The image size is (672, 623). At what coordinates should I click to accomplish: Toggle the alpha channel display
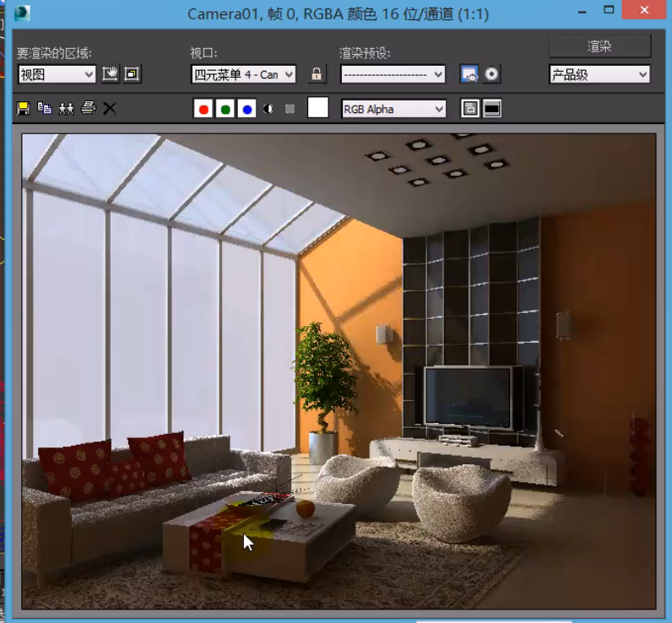tap(268, 109)
